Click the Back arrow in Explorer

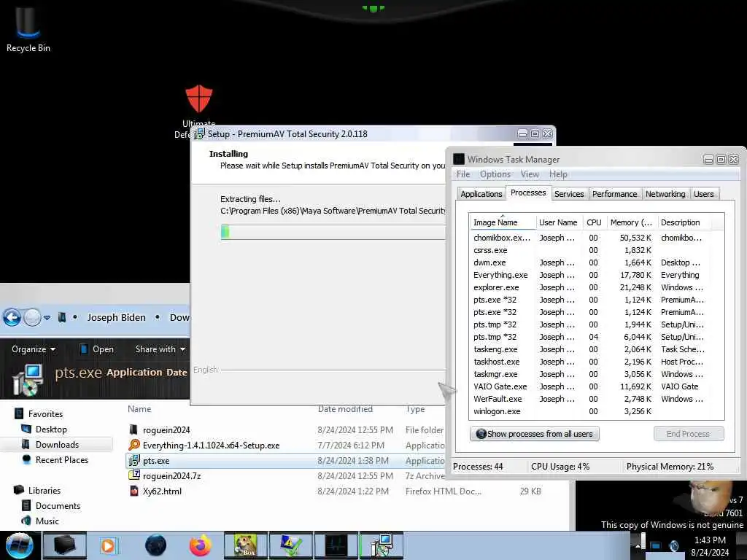[x=12, y=317]
